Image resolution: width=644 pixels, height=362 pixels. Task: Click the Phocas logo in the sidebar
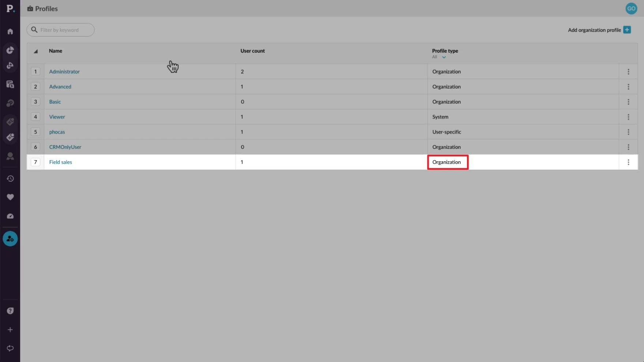10,8
